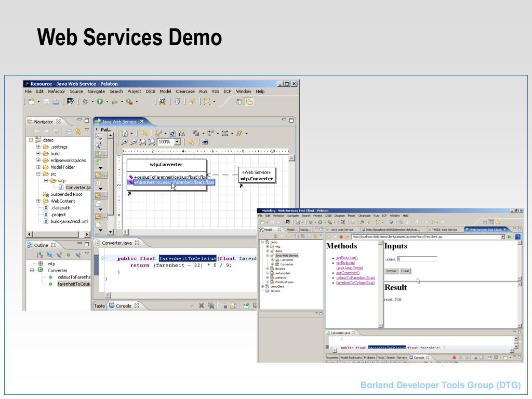Viewport: 532px width, 399px height.
Task: Collapse the demo project in the Navigator
Action: [31, 140]
